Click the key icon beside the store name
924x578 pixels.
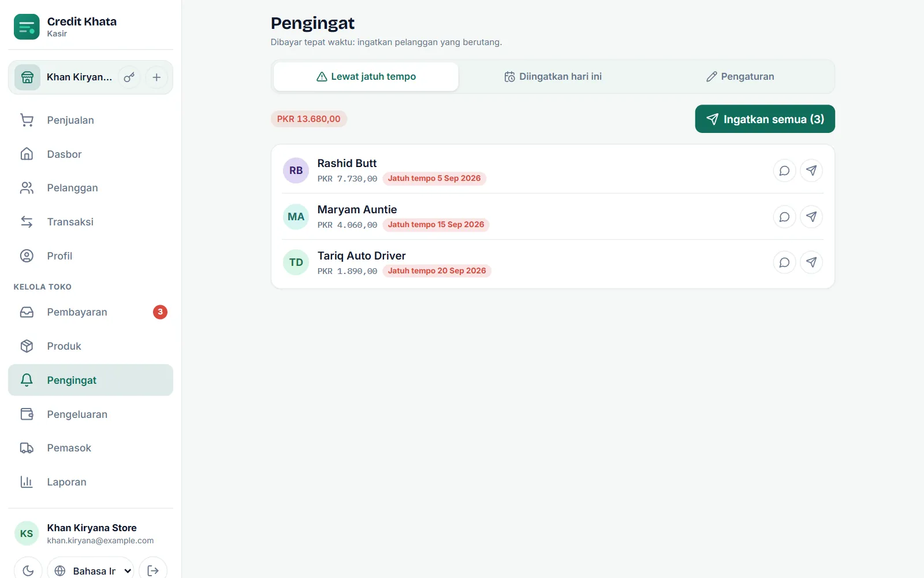tap(129, 77)
